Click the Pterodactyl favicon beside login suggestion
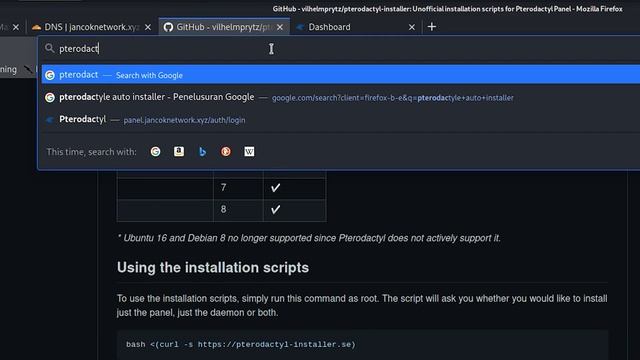This screenshot has width=640, height=360. tap(50, 120)
